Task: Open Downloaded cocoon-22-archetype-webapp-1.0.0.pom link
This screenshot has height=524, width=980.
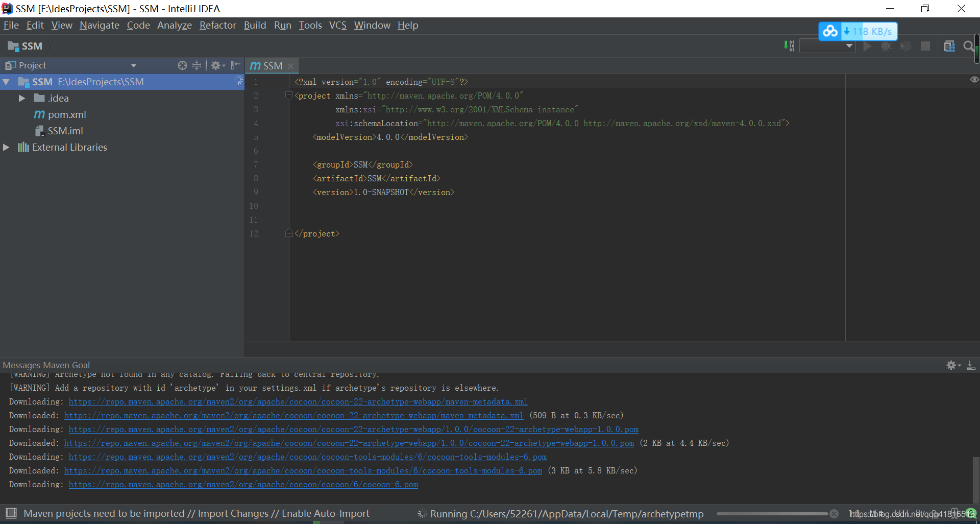Action: click(349, 443)
